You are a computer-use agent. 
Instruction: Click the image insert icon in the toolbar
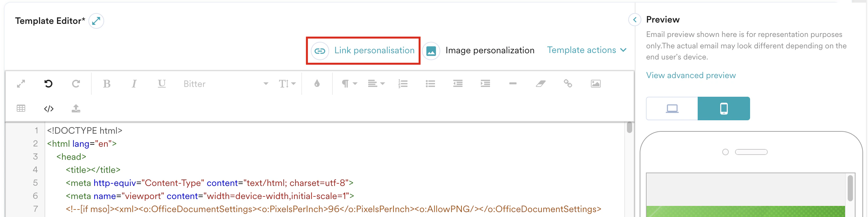click(596, 84)
